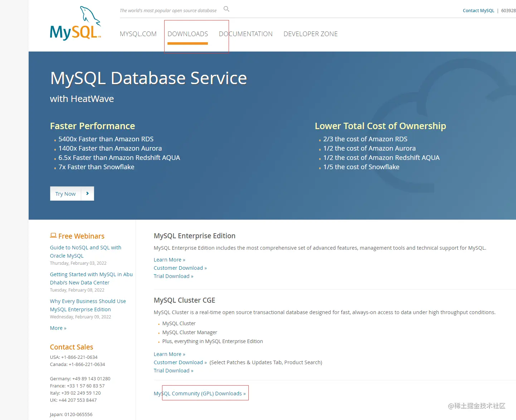Click the MySQL Database Service banner title

point(149,78)
